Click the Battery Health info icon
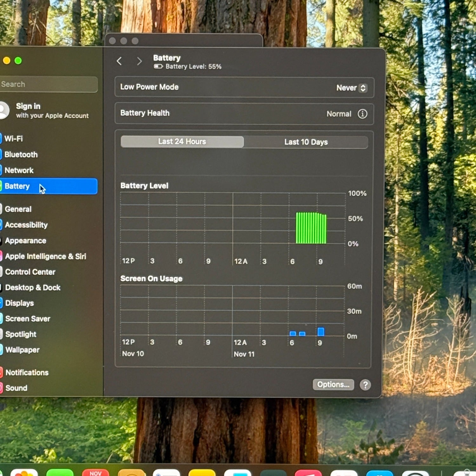This screenshot has width=476, height=476. click(362, 114)
